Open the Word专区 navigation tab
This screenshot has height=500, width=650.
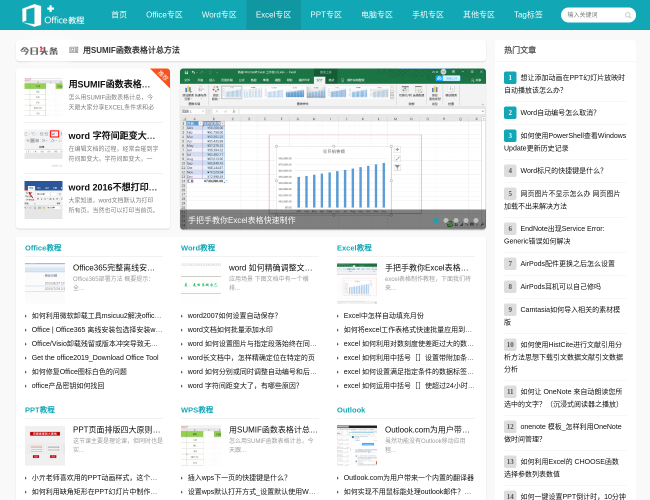(219, 15)
